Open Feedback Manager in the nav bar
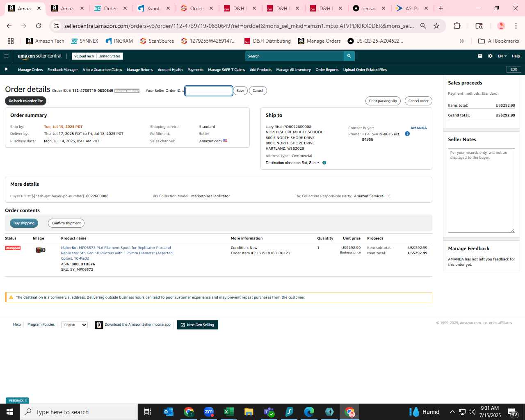Image resolution: width=525 pixels, height=420 pixels. (x=62, y=70)
